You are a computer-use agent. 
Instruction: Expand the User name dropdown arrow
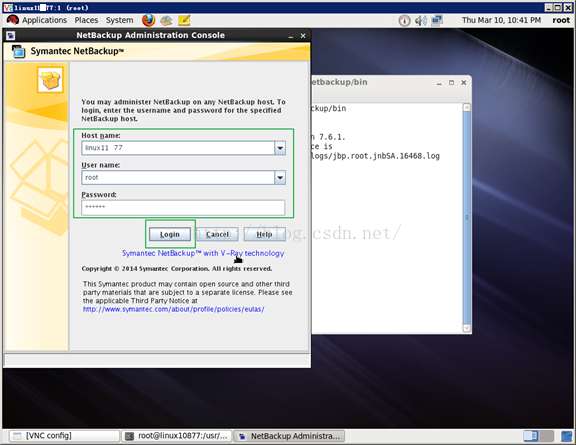point(280,178)
